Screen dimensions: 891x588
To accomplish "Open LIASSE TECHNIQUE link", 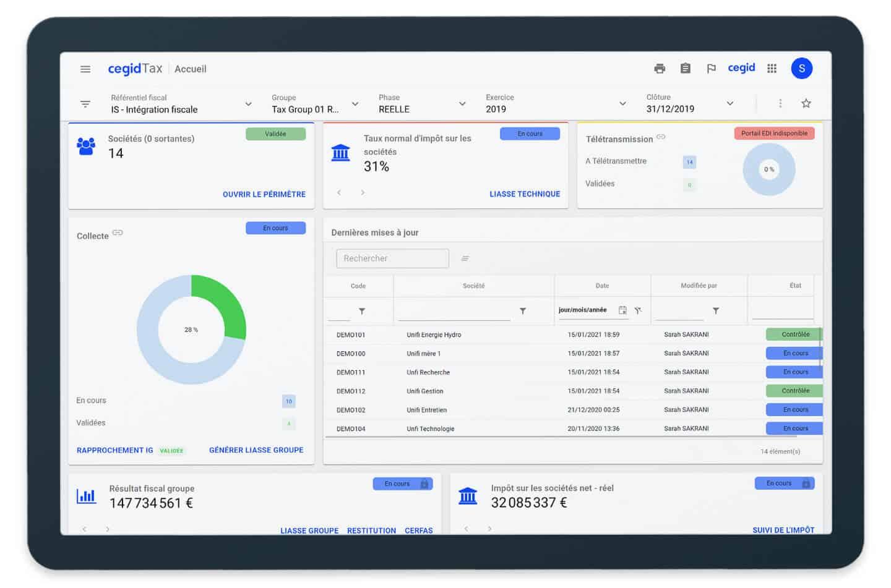I will pos(524,194).
